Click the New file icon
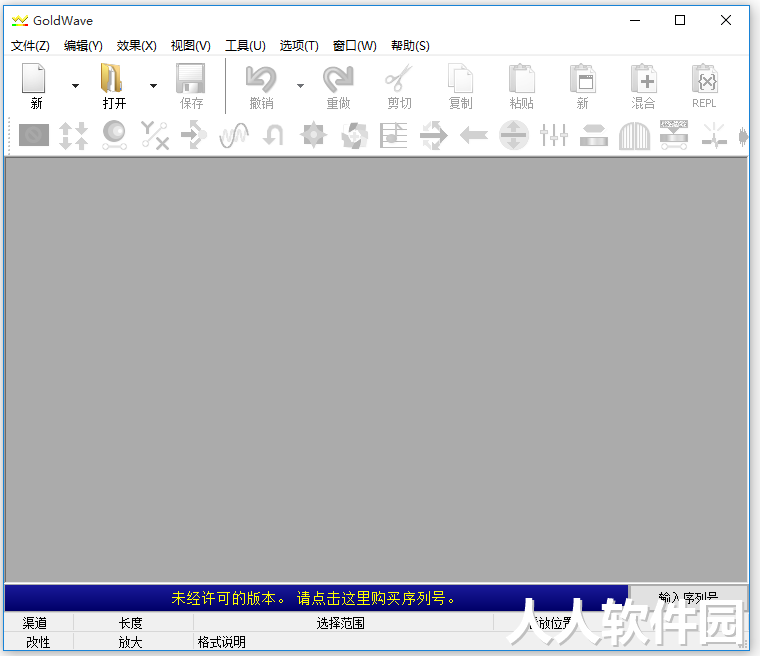The width and height of the screenshot is (760, 656). point(34,78)
